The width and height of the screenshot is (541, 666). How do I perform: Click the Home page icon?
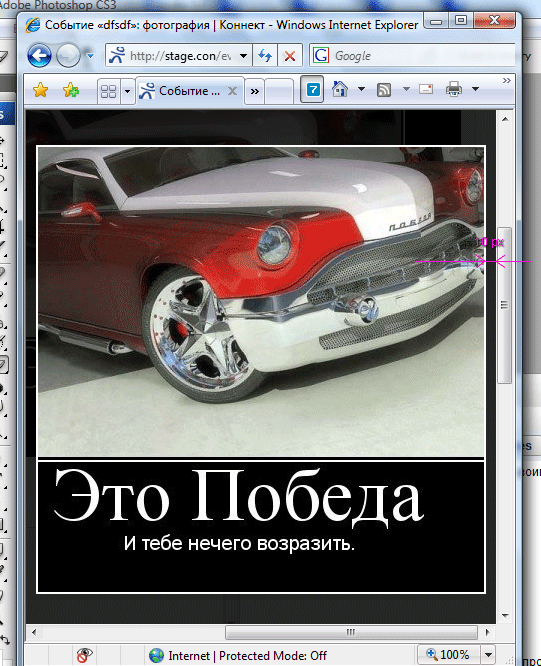pos(340,89)
